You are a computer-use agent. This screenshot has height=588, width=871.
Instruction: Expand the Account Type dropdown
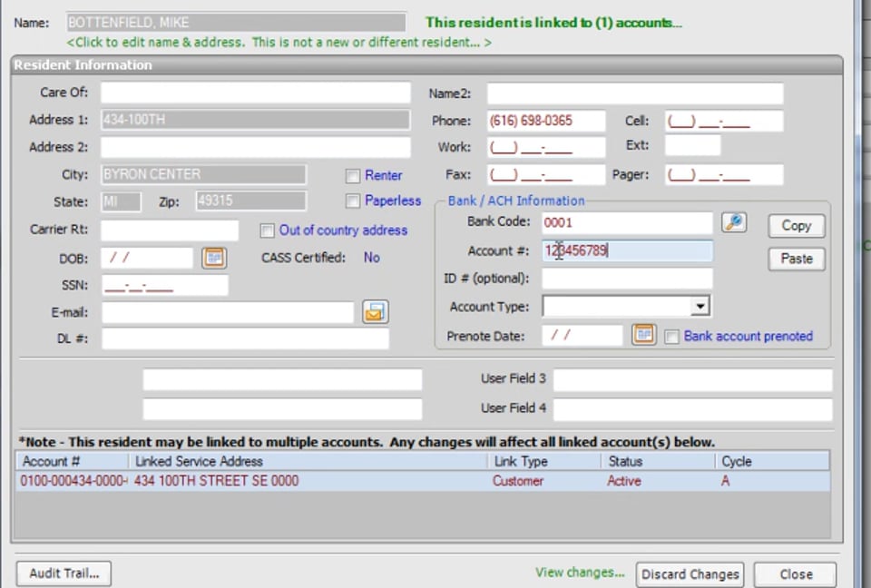click(700, 306)
